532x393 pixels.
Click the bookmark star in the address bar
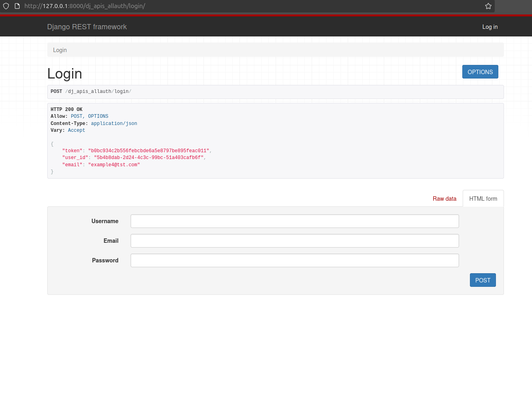point(488,6)
